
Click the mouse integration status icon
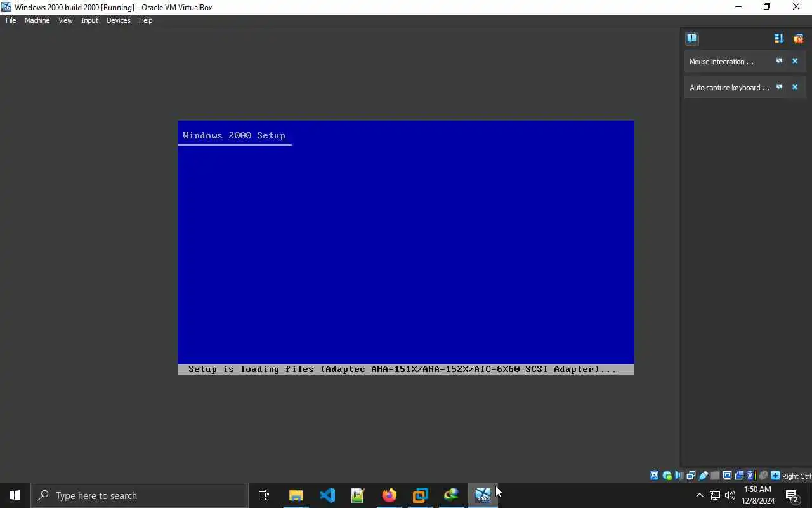point(764,476)
